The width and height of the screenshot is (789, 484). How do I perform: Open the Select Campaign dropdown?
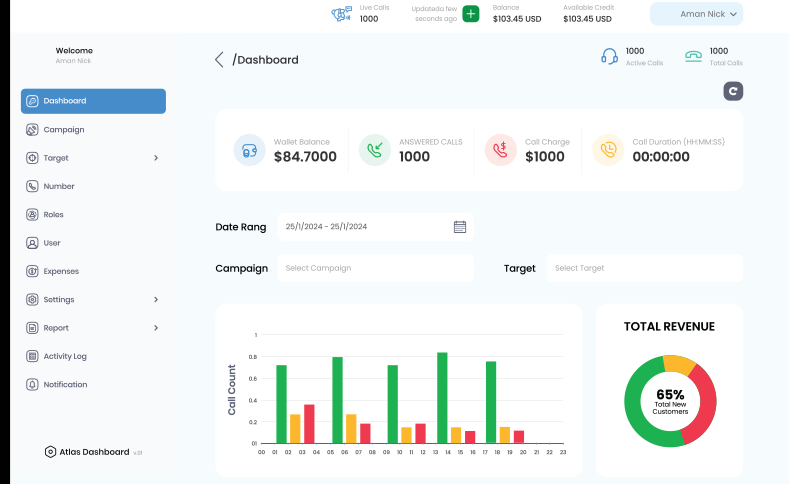[375, 268]
